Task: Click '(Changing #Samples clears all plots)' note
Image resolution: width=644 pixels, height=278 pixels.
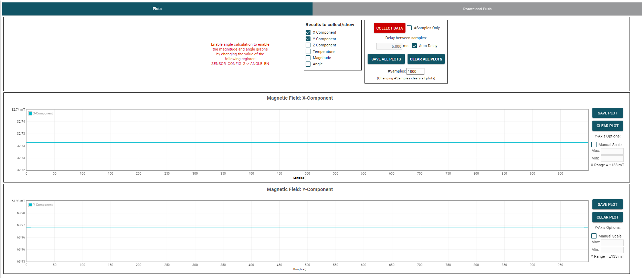Action: point(406,78)
